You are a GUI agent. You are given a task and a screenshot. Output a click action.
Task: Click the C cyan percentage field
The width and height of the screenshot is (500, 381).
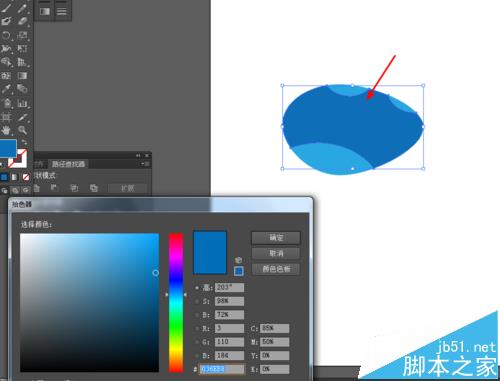pos(275,328)
